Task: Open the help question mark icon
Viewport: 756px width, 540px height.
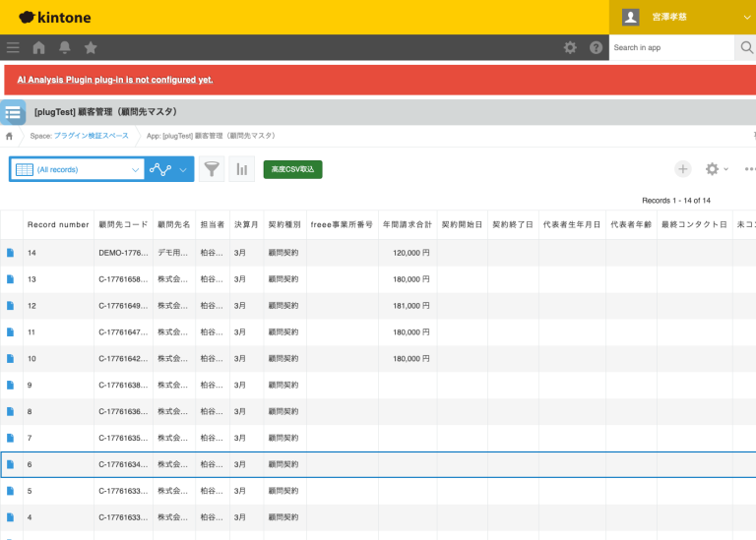Action: pos(596,47)
